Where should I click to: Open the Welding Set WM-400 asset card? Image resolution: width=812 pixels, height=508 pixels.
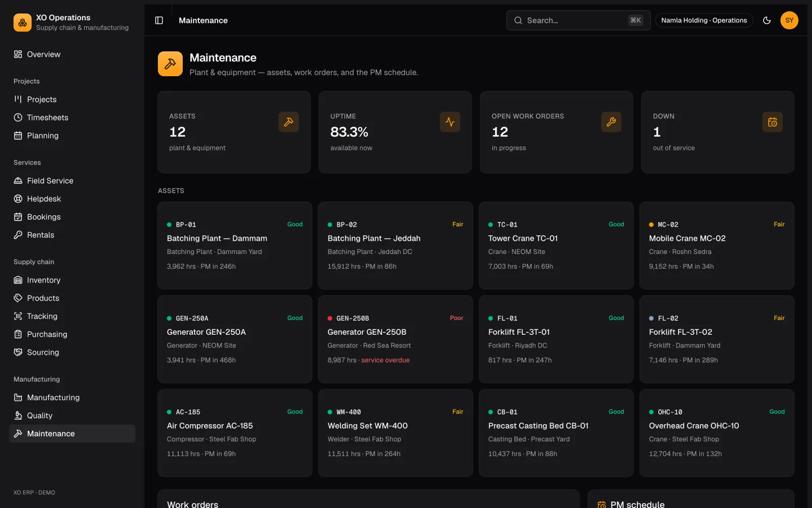coord(395,433)
